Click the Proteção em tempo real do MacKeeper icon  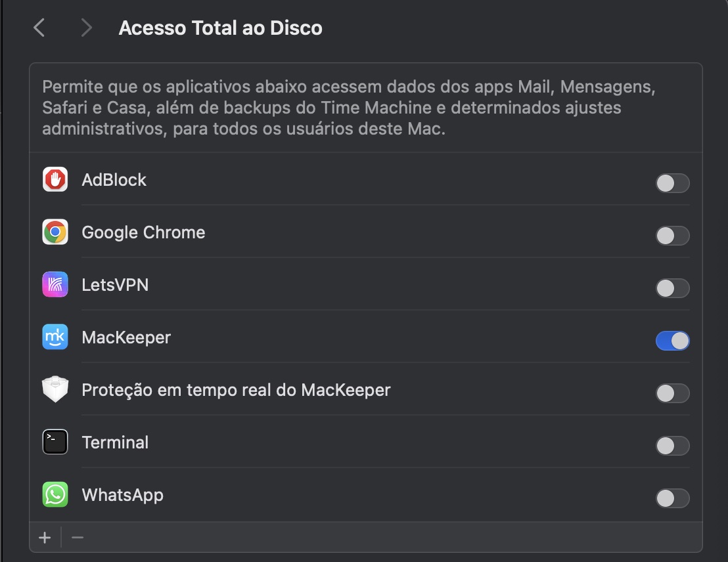[x=55, y=389]
